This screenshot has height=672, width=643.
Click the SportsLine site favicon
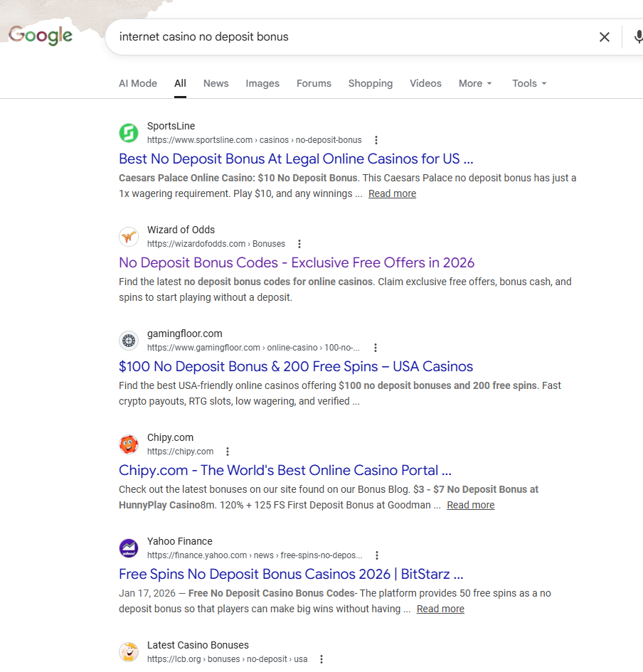[x=129, y=133]
